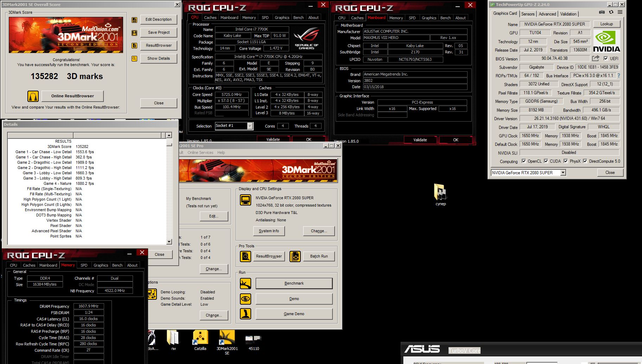
Task: Click the Benchmark button in Run section
Action: click(294, 284)
